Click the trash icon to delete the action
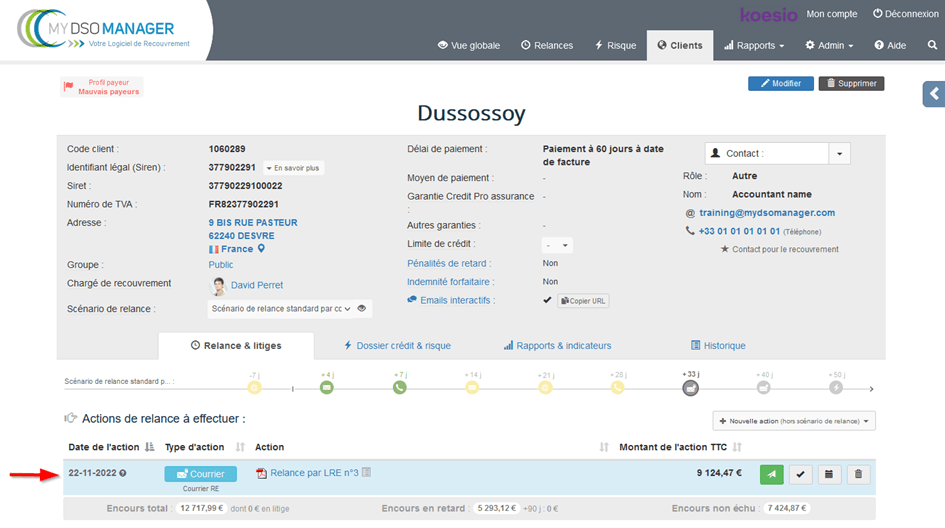The height and width of the screenshot is (528, 945). point(857,474)
